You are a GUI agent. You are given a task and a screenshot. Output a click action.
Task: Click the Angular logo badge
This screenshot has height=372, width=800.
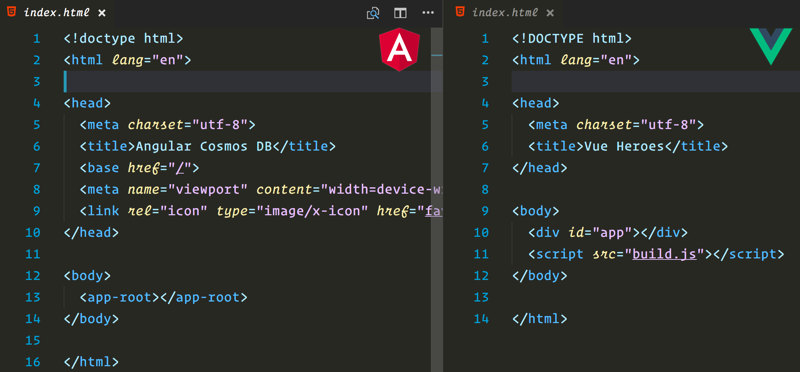pyautogui.click(x=400, y=49)
